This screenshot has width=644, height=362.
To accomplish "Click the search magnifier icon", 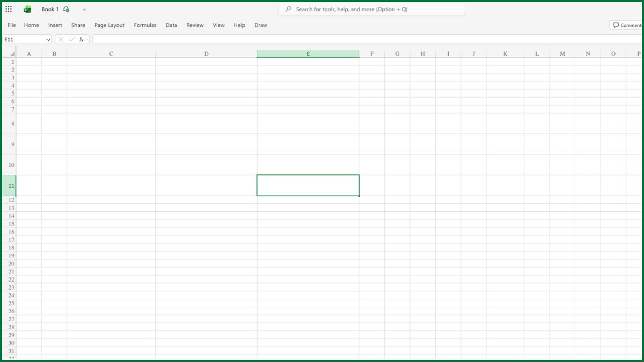I will tap(288, 9).
